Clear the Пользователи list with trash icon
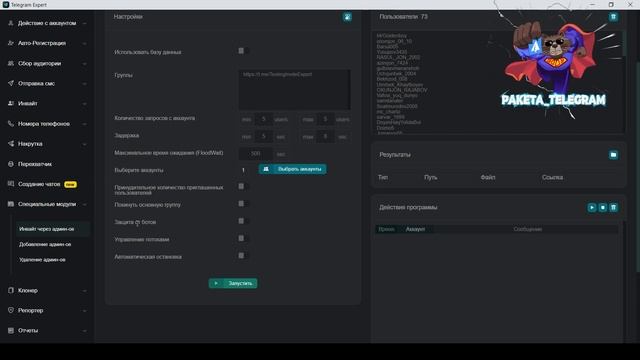The height and width of the screenshot is (360, 640). tap(613, 17)
